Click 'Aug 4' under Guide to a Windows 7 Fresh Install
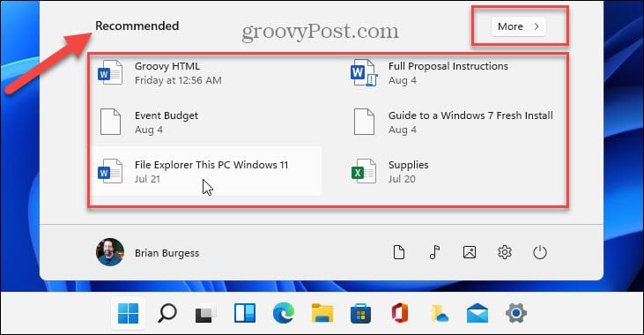 403,130
